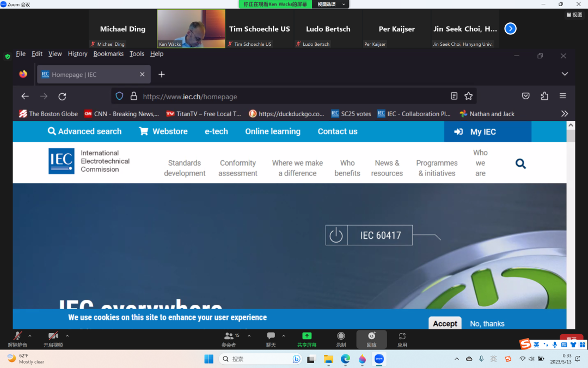
Task: Open the Pocket save icon
Action: click(526, 96)
